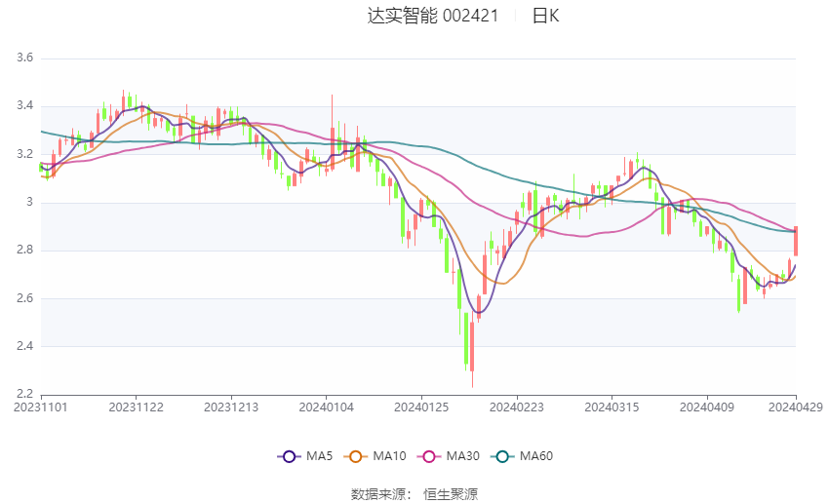Click the 3.6 y-axis price label
Screen dimensions: 829x504
(x=24, y=58)
